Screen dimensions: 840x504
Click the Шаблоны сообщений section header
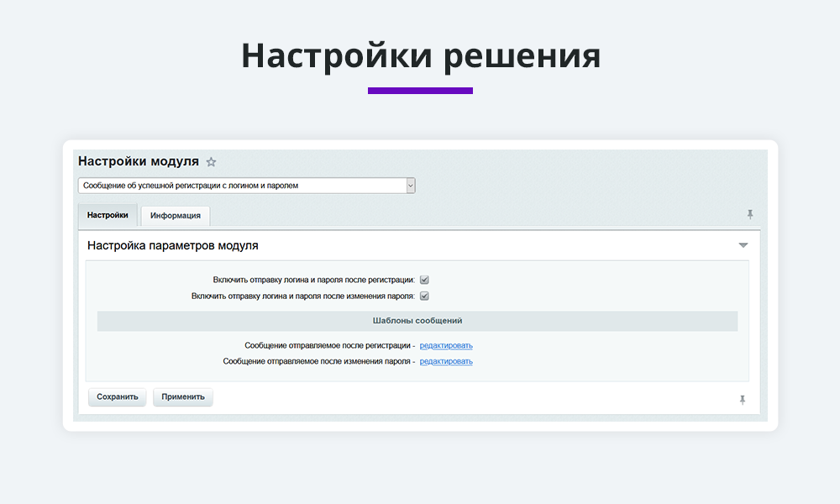pyautogui.click(x=417, y=321)
